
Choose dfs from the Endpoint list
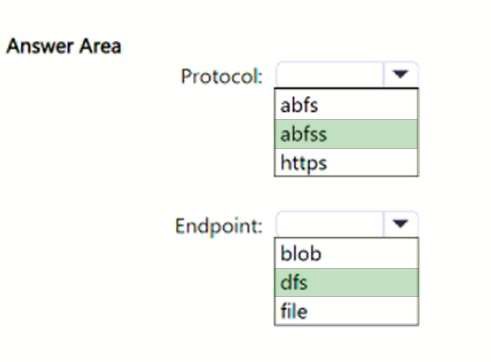(x=346, y=283)
